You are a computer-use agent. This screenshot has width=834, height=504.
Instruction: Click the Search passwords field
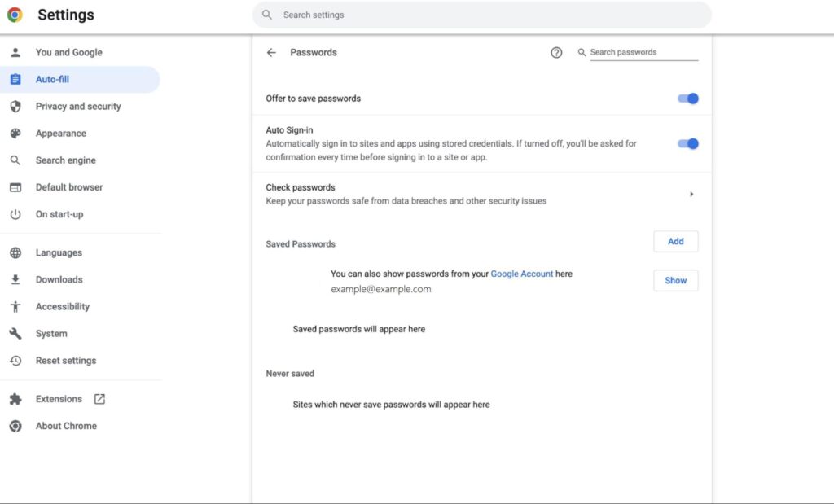[x=643, y=52]
